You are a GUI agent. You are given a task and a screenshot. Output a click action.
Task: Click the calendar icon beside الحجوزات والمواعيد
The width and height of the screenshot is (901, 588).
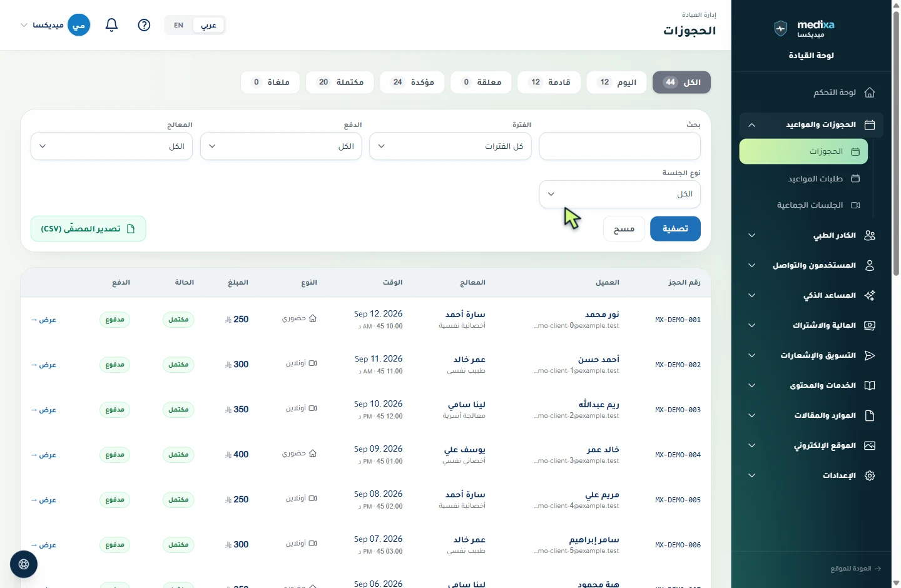coord(870,125)
